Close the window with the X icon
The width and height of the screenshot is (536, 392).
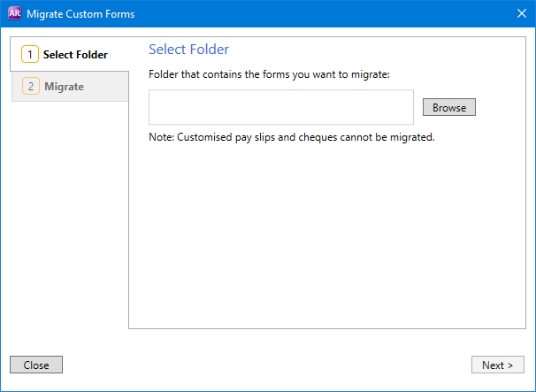click(x=522, y=13)
